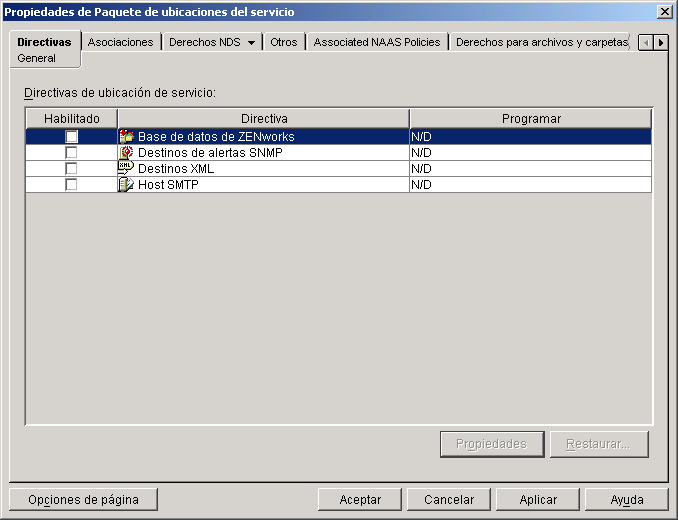Viewport: 678px width, 520px height.
Task: Click the Habilitado column header
Action: click(72, 118)
